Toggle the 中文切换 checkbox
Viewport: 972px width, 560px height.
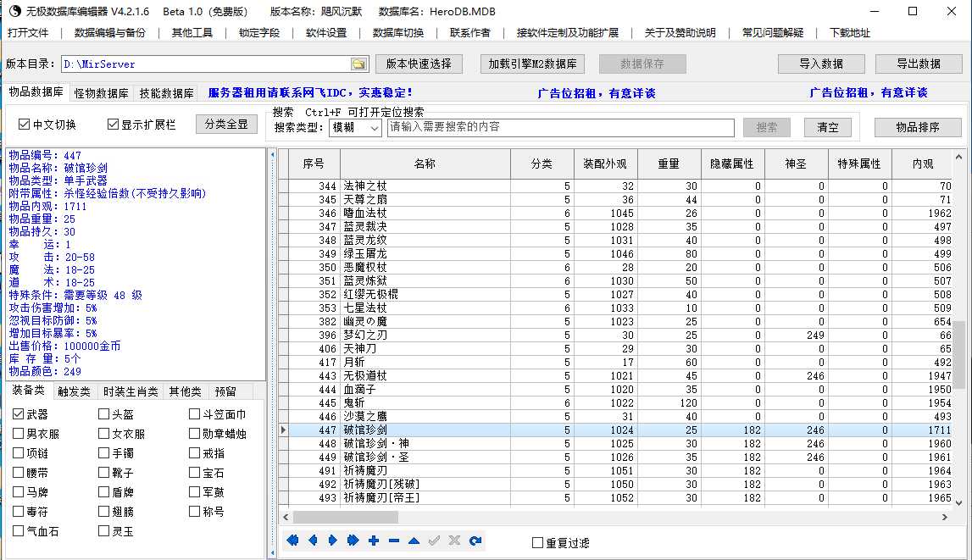pyautogui.click(x=24, y=125)
